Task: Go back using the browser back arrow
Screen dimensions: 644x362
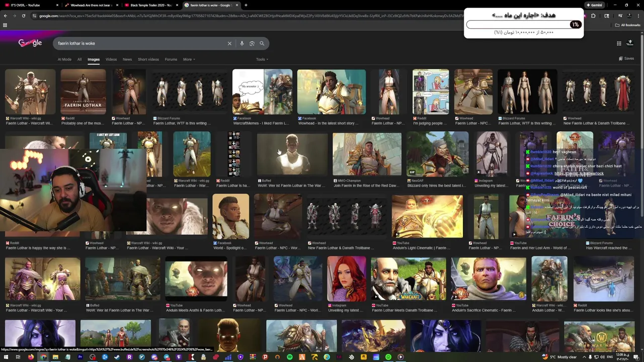Action: pos(6,16)
